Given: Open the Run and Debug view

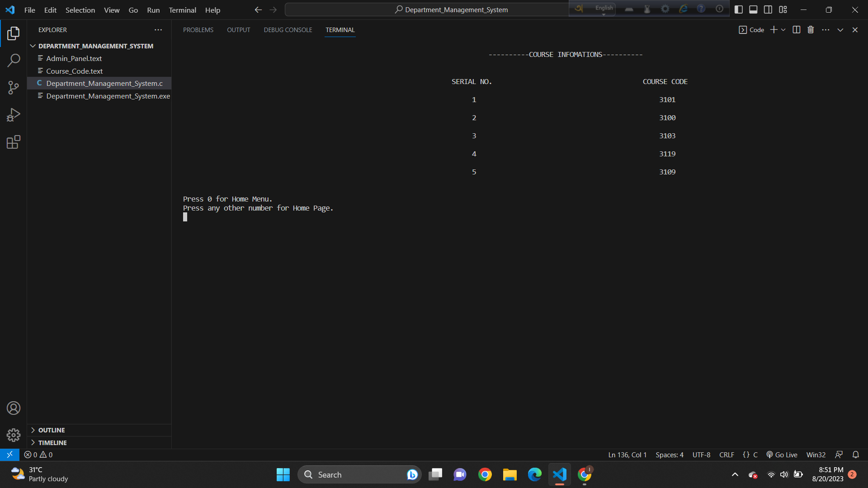Looking at the screenshot, I should tap(14, 114).
